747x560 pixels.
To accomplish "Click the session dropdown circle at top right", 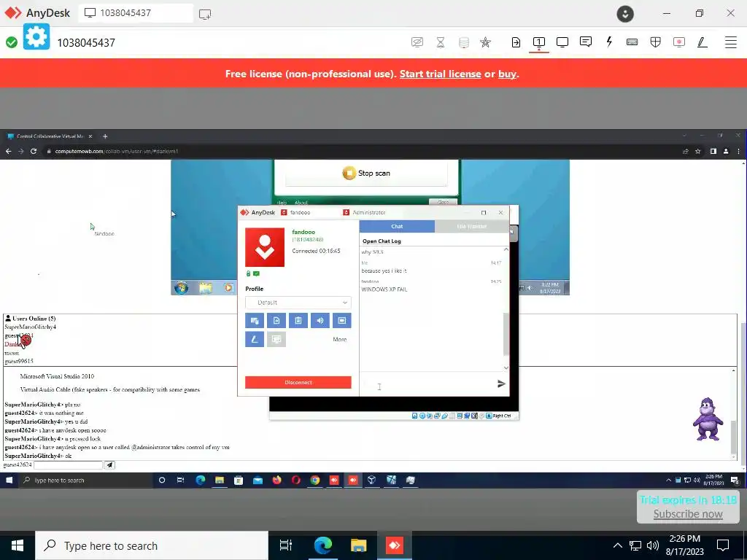I will click(x=625, y=14).
